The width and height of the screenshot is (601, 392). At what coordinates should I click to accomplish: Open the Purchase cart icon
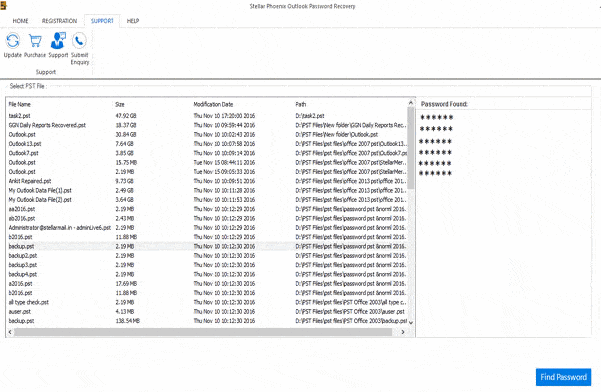tap(35, 41)
